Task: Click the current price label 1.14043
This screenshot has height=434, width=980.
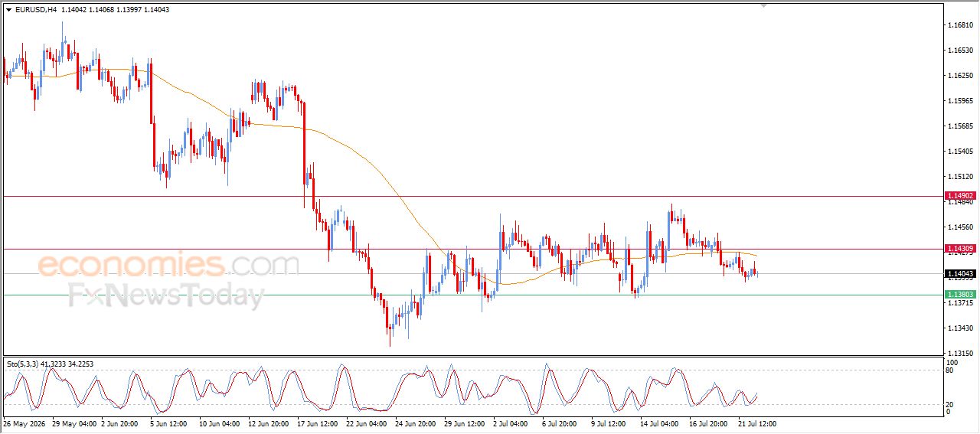Action: [960, 274]
